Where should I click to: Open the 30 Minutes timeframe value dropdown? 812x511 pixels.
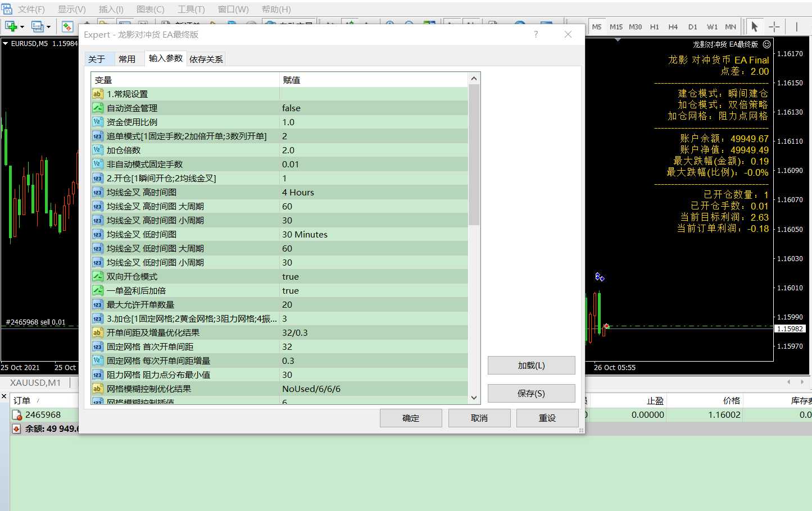pos(374,234)
